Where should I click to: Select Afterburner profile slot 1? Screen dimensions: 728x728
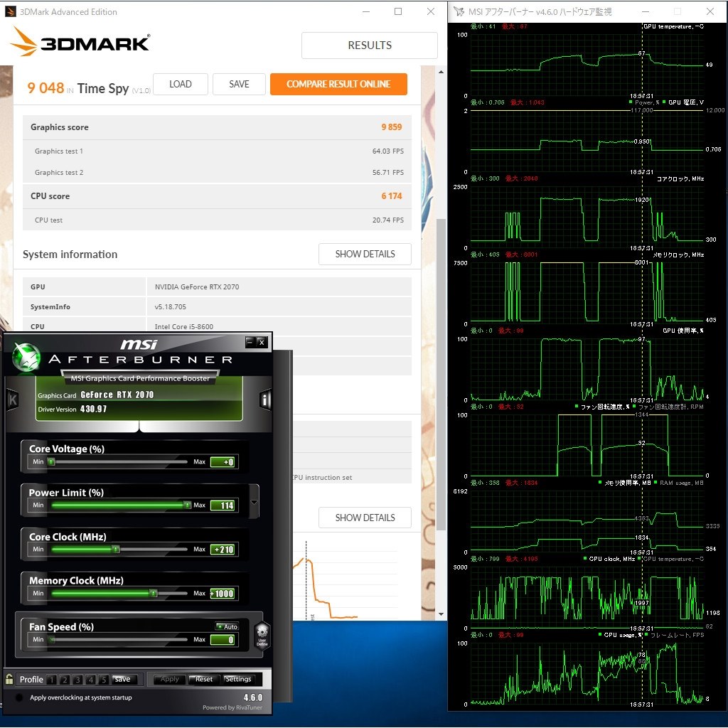[52, 680]
